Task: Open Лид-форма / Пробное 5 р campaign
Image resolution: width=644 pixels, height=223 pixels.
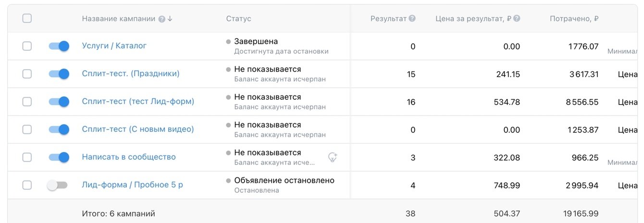Action: [x=132, y=185]
